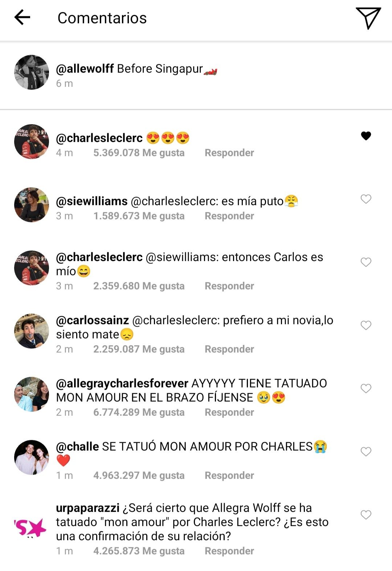Screen dimensions: 392x571
Task: Go back using the arrow icon
Action: (x=22, y=17)
